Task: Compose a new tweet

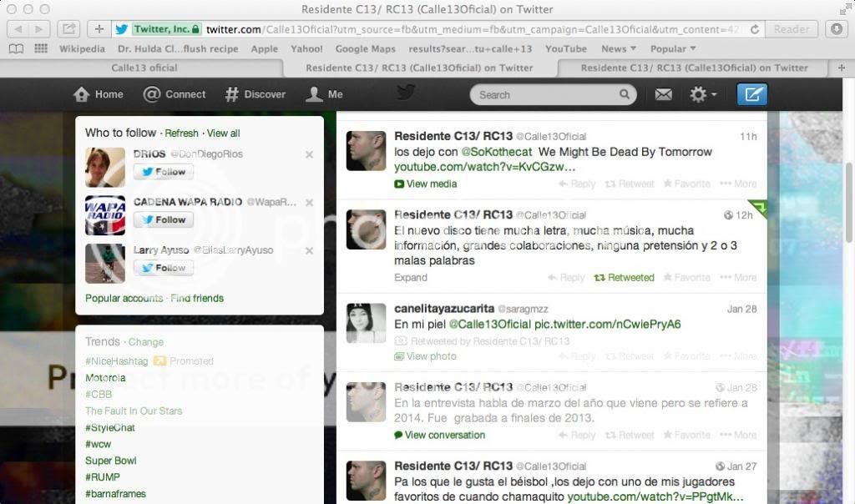Action: (752, 94)
